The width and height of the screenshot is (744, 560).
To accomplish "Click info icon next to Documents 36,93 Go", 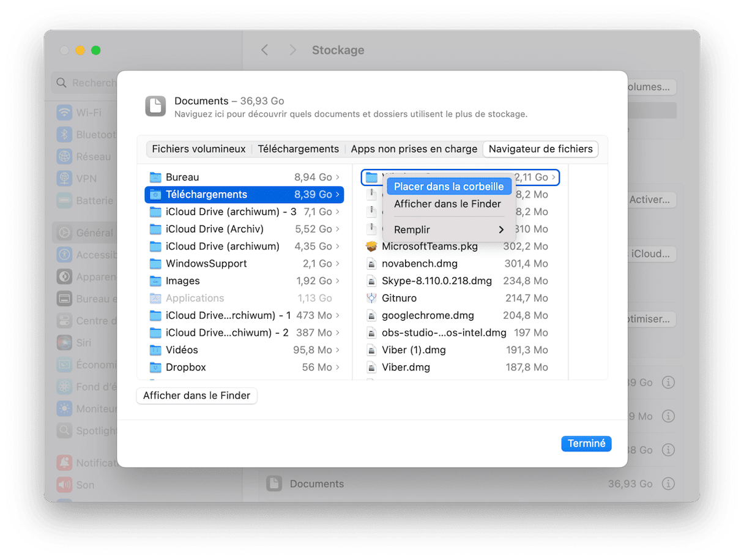I will point(668,483).
